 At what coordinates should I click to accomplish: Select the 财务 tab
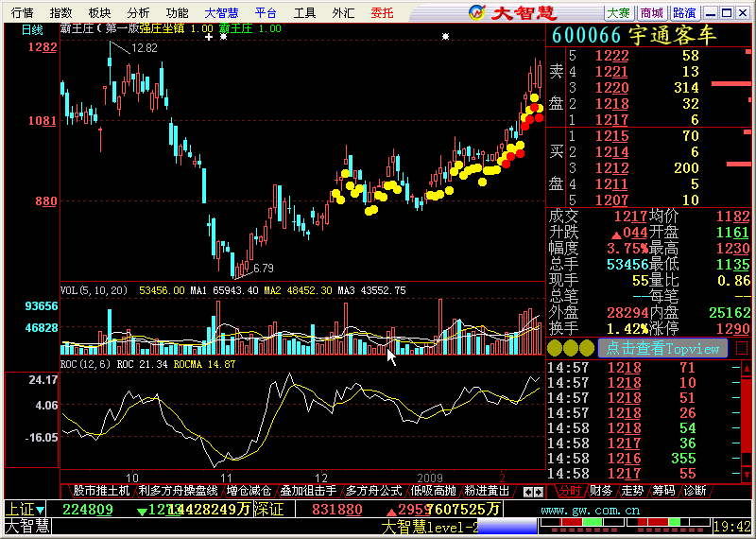point(601,491)
